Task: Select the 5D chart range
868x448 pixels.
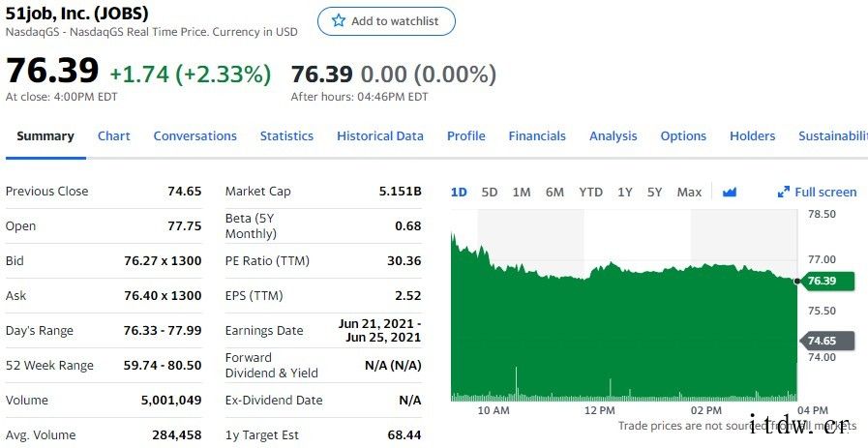Action: [x=490, y=192]
